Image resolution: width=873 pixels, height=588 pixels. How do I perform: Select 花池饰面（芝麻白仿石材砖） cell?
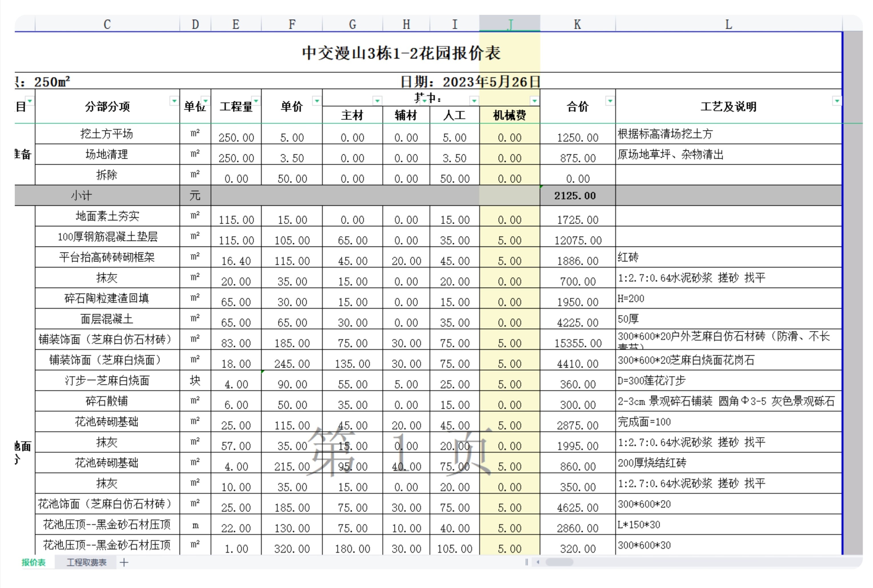[107, 504]
